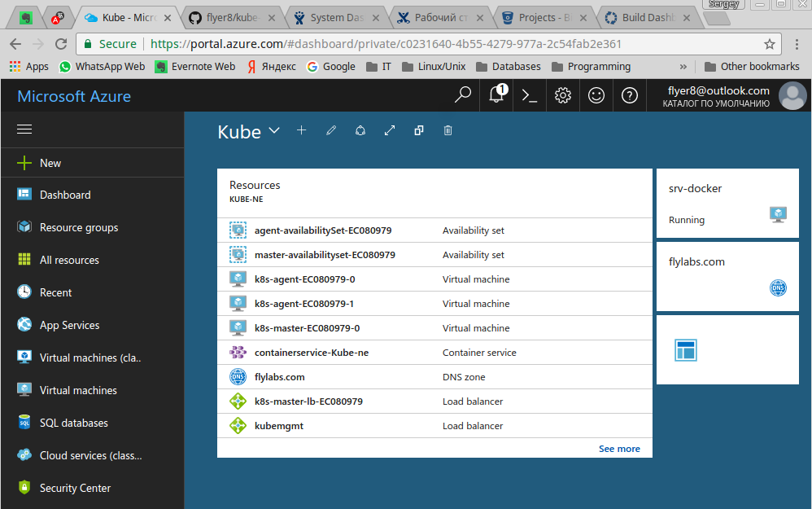Click the See more link in Resources
Screen dimensions: 812x509
[619, 448]
